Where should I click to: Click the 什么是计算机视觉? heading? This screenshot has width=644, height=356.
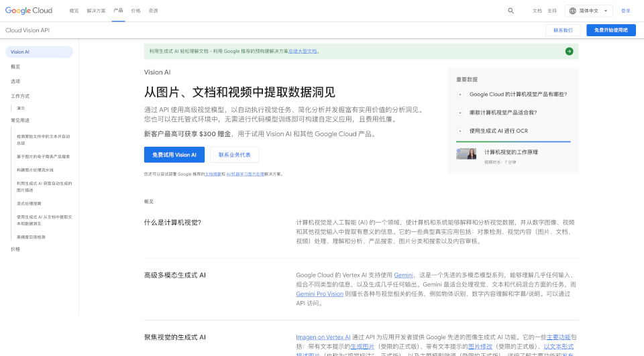pyautogui.click(x=172, y=223)
